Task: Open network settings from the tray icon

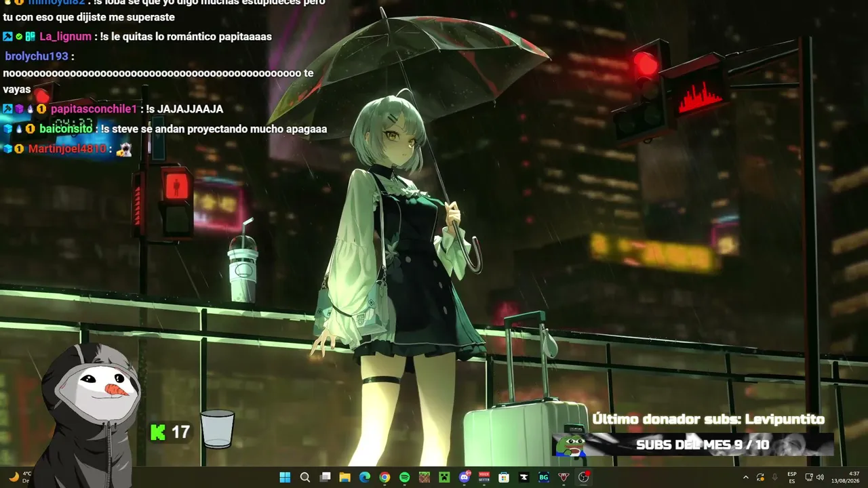Action: pyautogui.click(x=809, y=477)
